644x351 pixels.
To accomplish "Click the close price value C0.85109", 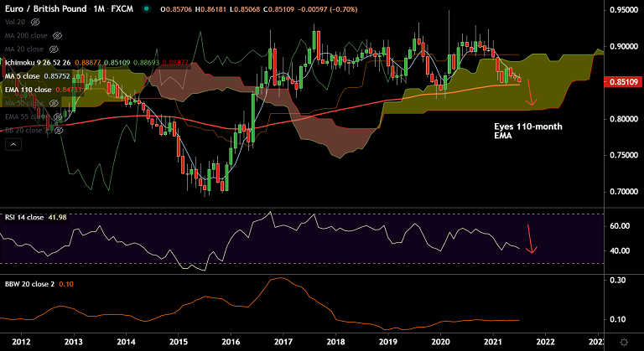I will coord(279,9).
